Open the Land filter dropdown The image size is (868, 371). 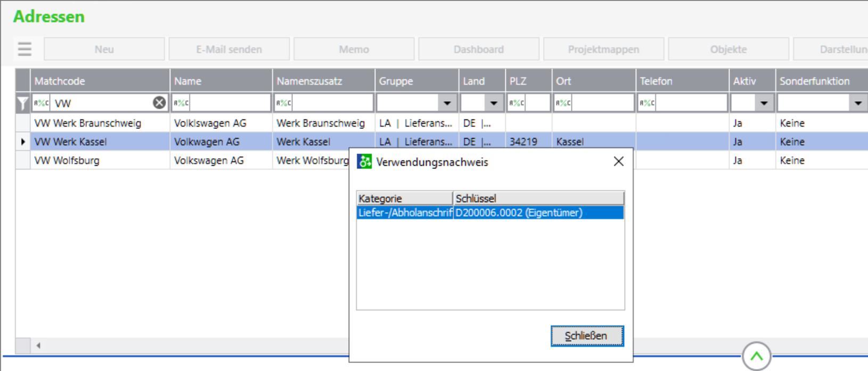(x=494, y=103)
